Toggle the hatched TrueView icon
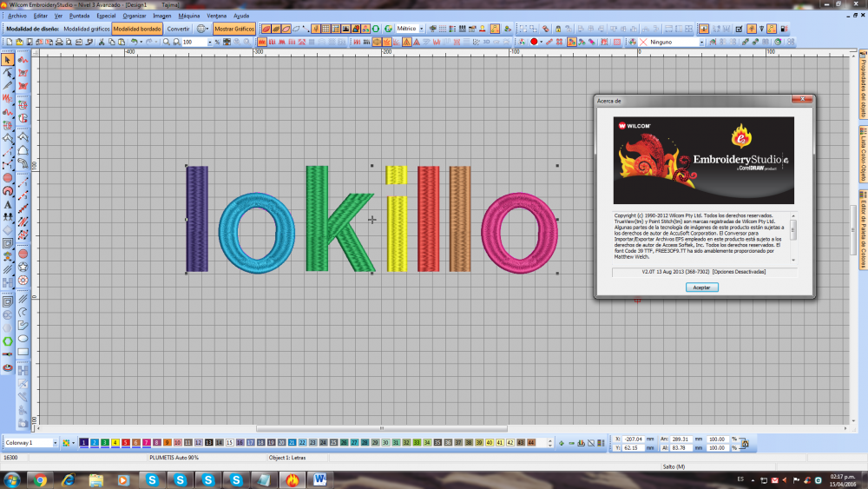868x489 pixels. click(x=276, y=29)
